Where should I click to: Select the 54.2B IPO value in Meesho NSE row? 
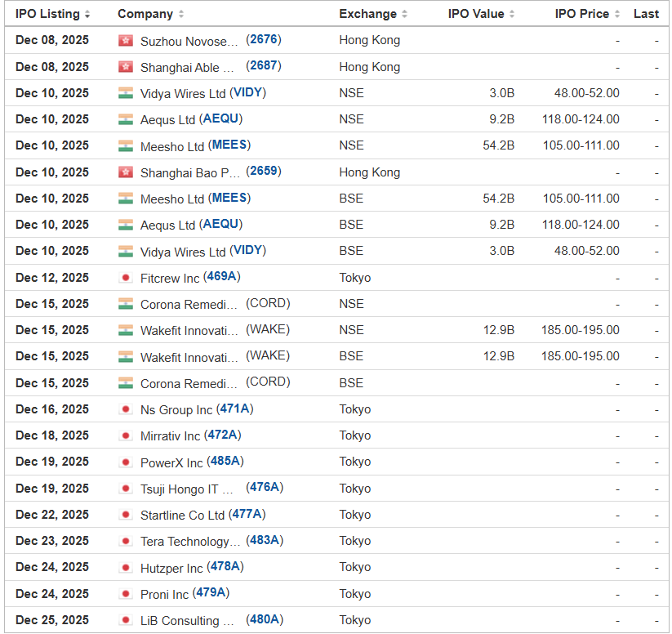(498, 145)
